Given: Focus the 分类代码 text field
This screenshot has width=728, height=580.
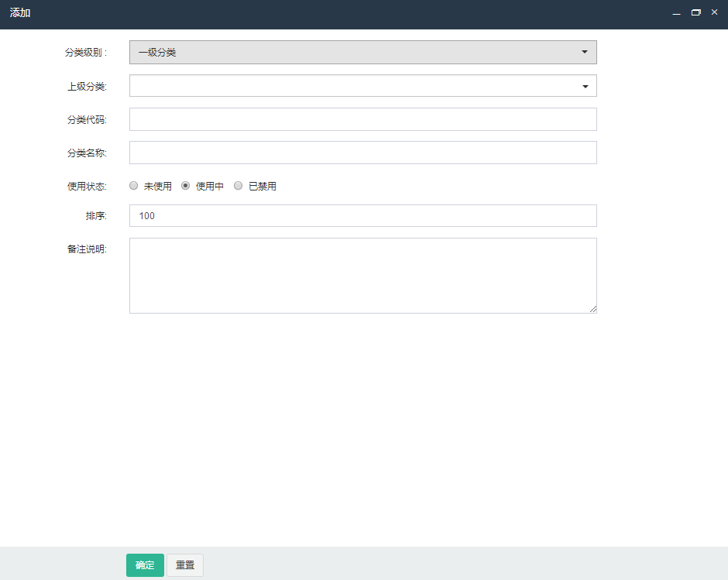Looking at the screenshot, I should pos(362,119).
